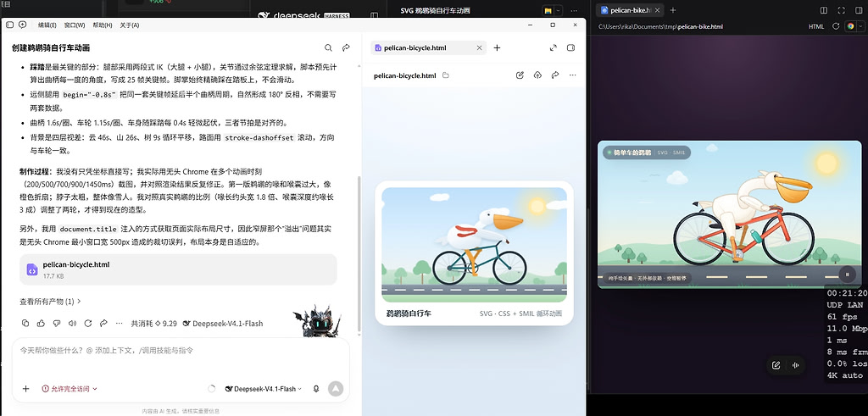Open the pelican-bicycle.html file attachment card

tap(178, 269)
